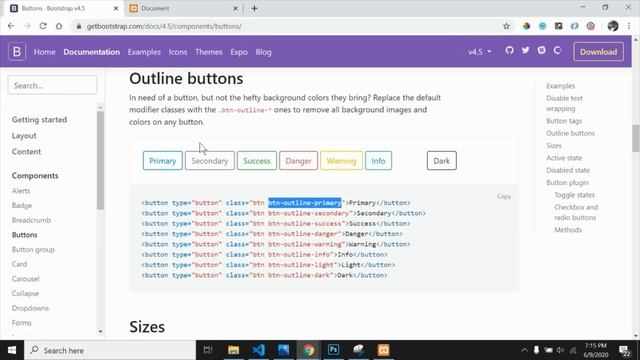Show hidden tray icons chevron

point(524,350)
